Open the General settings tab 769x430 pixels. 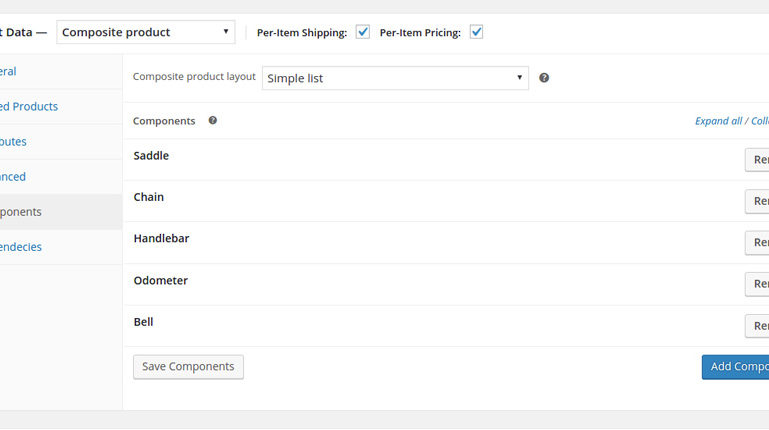(8, 72)
